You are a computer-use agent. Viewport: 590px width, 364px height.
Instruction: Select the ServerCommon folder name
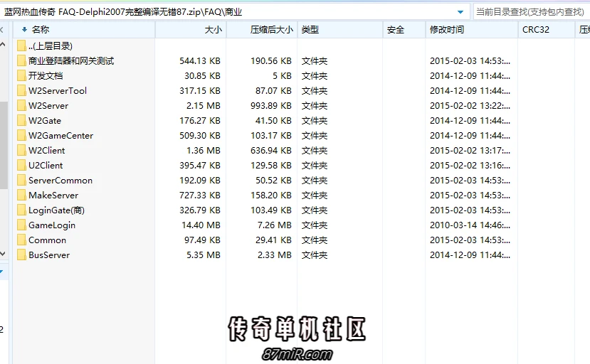pyautogui.click(x=60, y=181)
